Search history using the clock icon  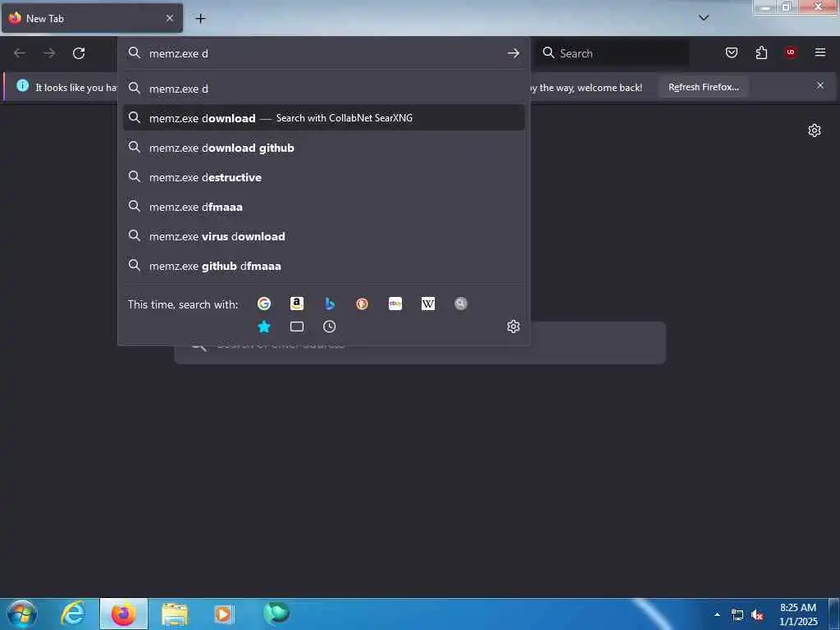pyautogui.click(x=330, y=326)
